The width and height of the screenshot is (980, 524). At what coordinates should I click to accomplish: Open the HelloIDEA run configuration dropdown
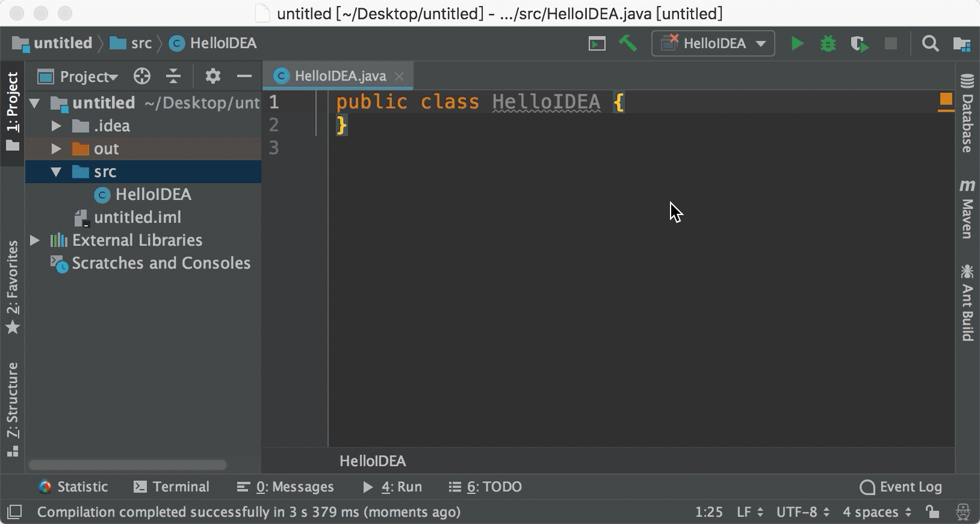713,43
